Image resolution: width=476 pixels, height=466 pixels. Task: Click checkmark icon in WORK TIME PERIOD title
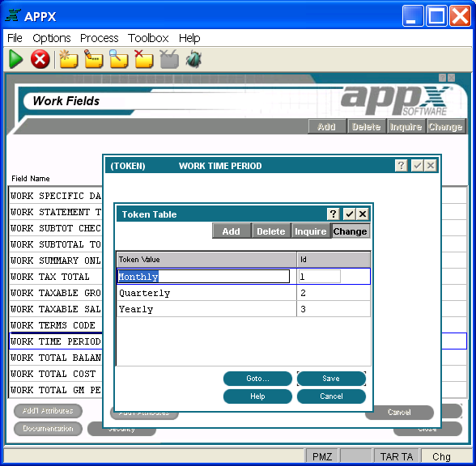tap(418, 165)
